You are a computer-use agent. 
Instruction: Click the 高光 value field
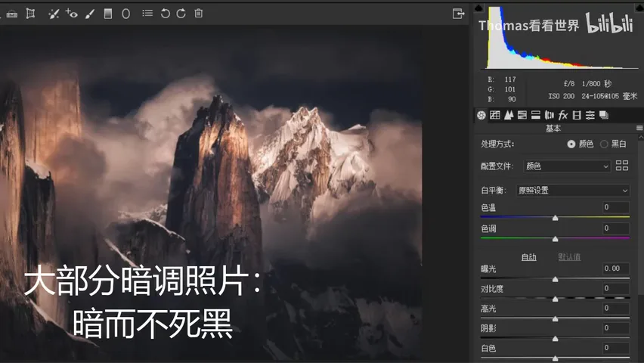(615, 308)
